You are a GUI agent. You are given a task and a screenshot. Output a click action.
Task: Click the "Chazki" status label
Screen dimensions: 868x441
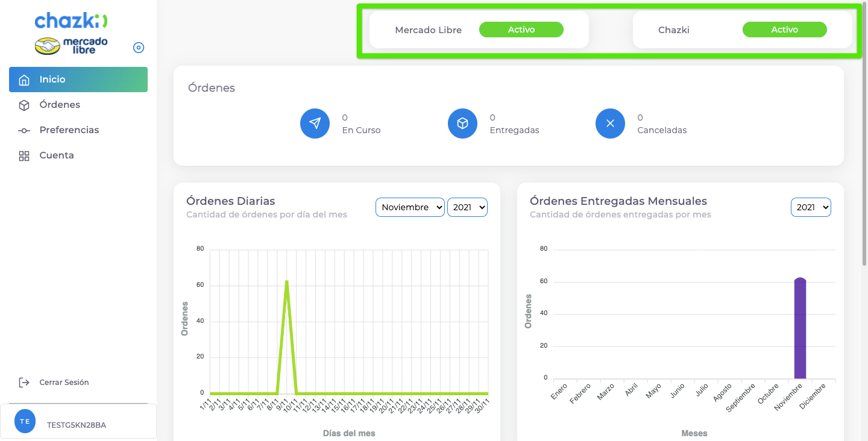[x=674, y=30]
